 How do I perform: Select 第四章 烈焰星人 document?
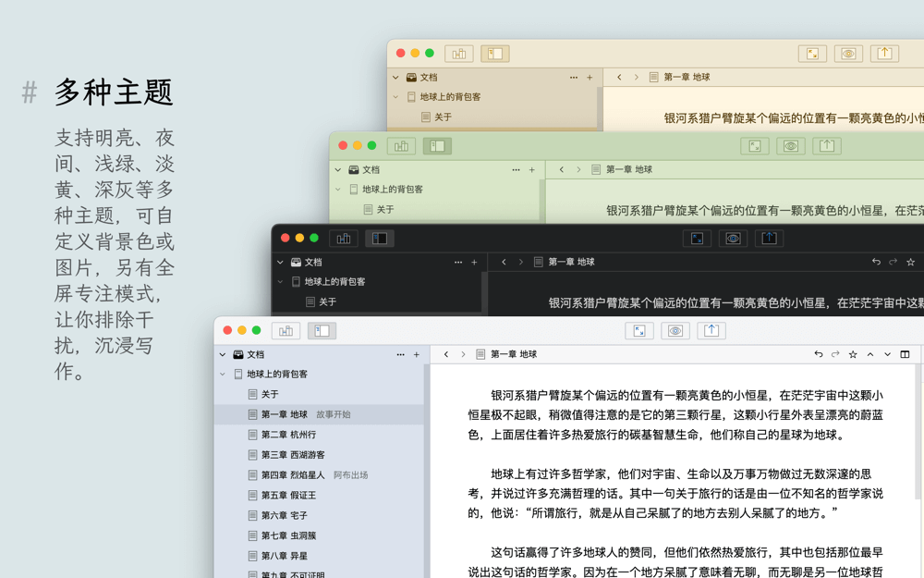tap(319, 474)
